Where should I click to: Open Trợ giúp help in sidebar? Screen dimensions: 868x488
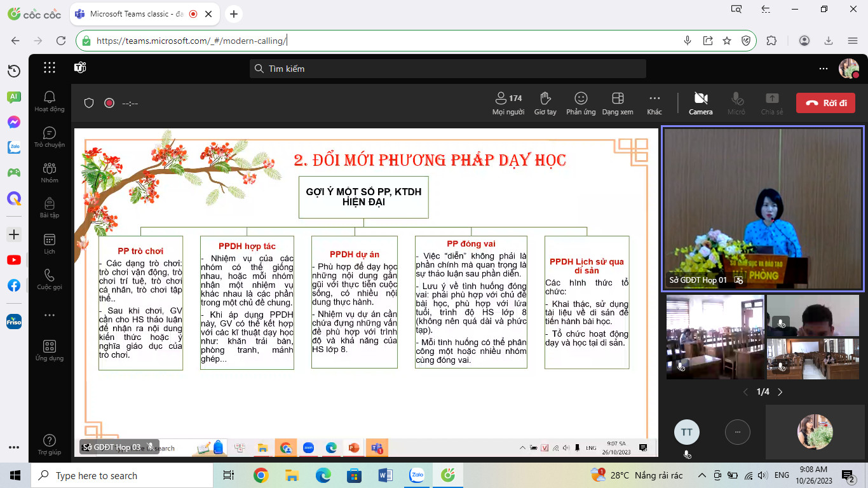[50, 444]
